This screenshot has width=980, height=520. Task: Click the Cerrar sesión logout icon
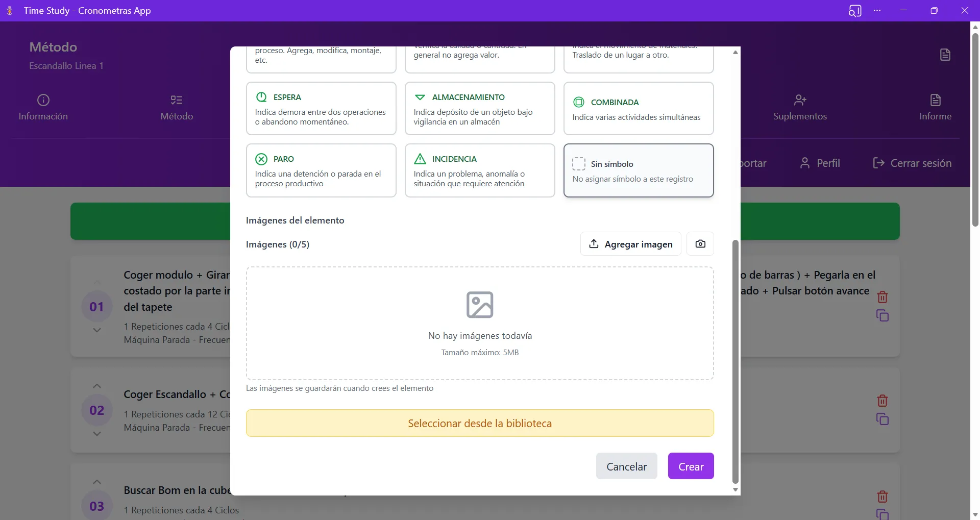tap(879, 163)
